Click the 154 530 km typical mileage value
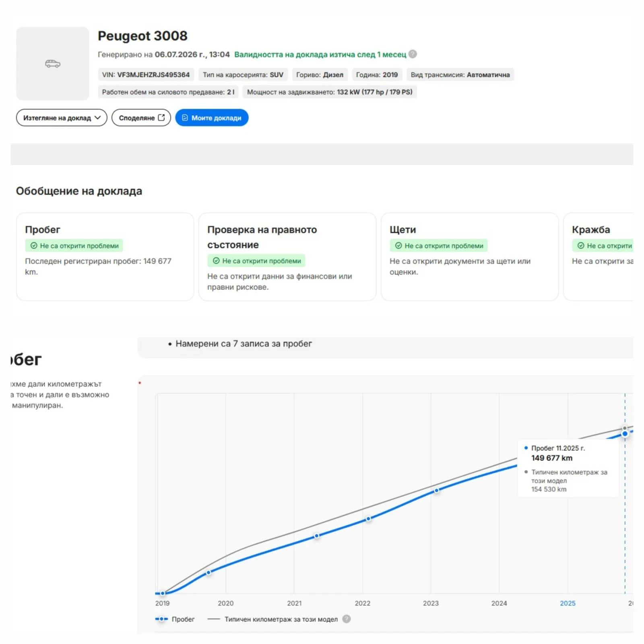644x644 pixels. point(549,489)
